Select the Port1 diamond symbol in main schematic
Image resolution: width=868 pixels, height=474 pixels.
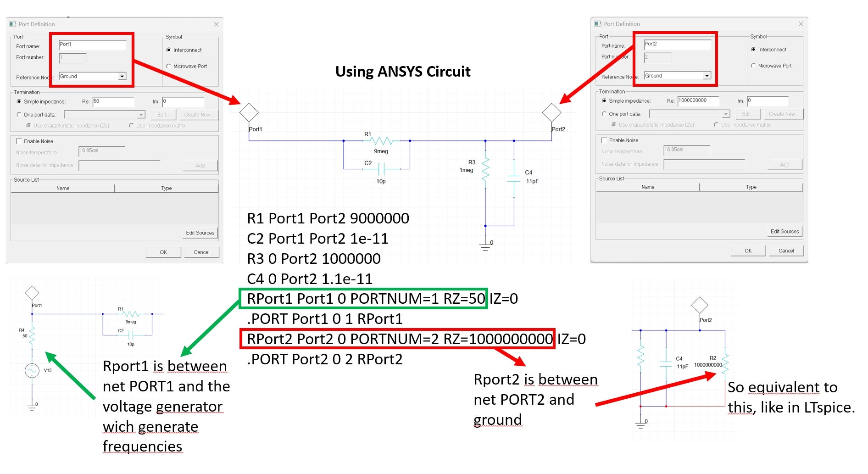(249, 112)
